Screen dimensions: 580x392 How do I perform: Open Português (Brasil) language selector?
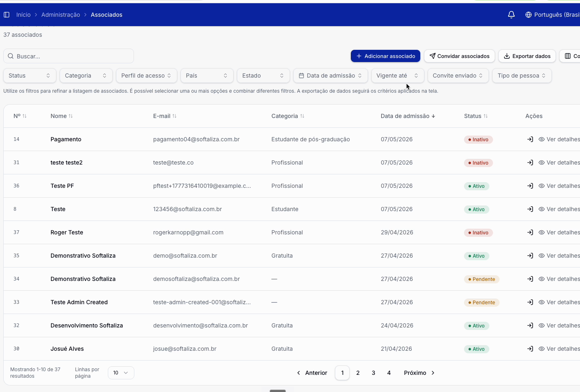(552, 15)
